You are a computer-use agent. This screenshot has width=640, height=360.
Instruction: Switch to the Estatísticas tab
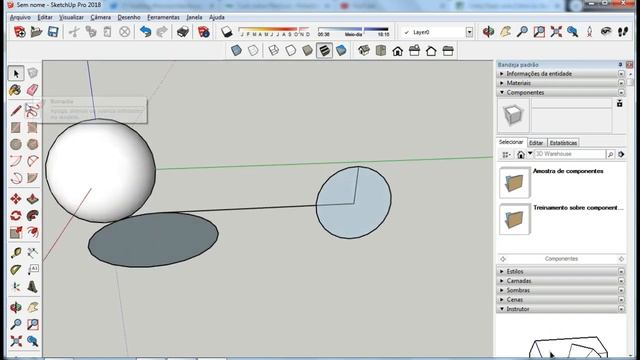point(563,143)
